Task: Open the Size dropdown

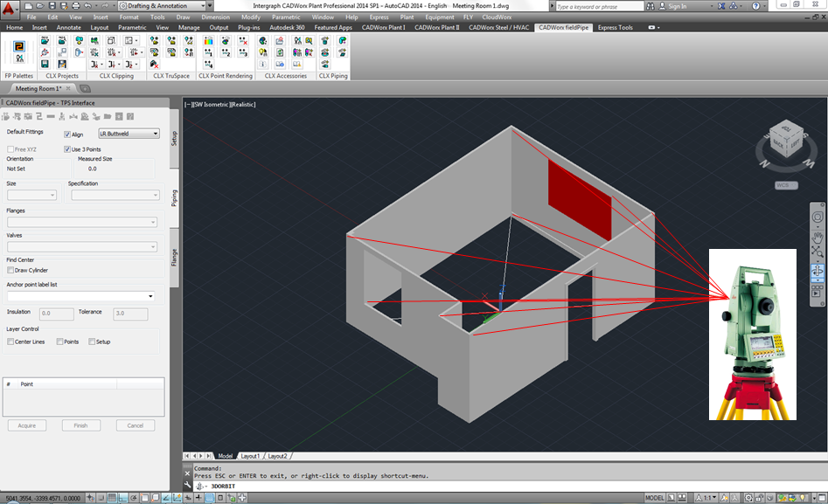Action: [31, 196]
